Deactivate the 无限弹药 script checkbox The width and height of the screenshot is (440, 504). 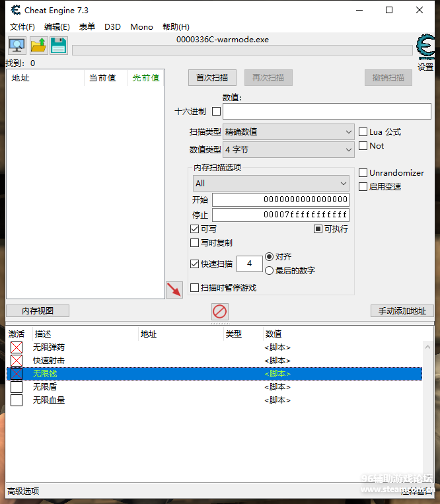tap(17, 347)
